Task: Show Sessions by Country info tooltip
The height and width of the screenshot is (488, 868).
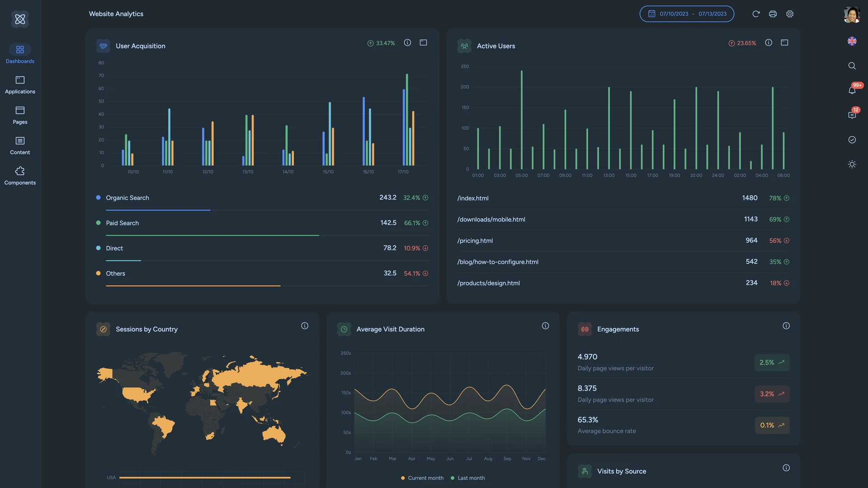Action: [x=305, y=326]
